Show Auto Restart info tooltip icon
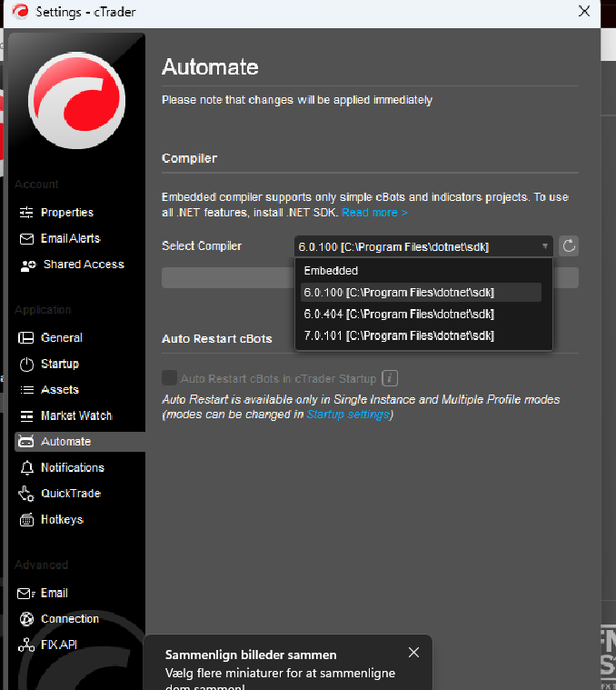This screenshot has width=616, height=690. point(390,378)
